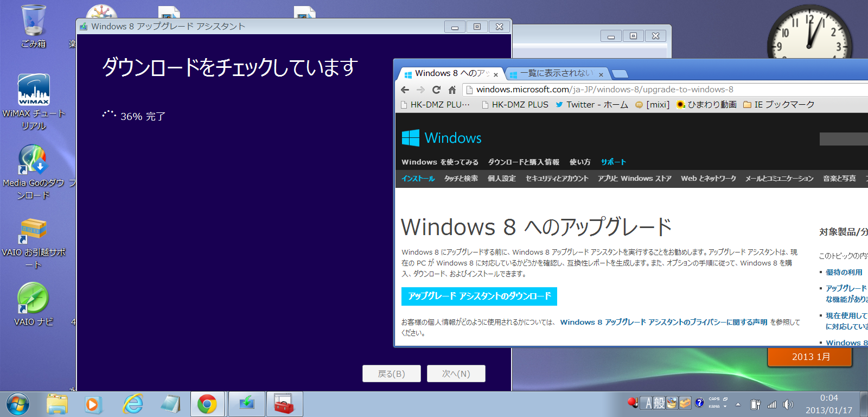The height and width of the screenshot is (417, 868).
Task: Open the VAIO ナビ desktop icon
Action: [x=33, y=304]
